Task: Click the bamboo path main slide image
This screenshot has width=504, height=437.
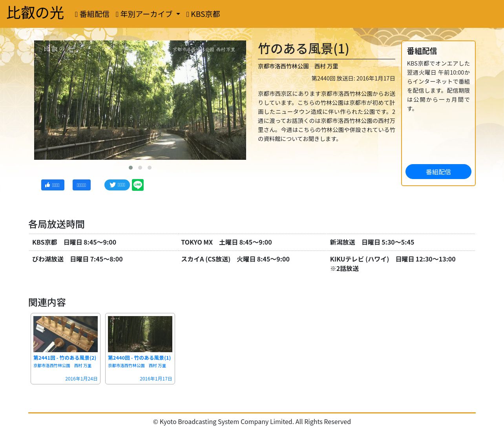Action: (140, 100)
